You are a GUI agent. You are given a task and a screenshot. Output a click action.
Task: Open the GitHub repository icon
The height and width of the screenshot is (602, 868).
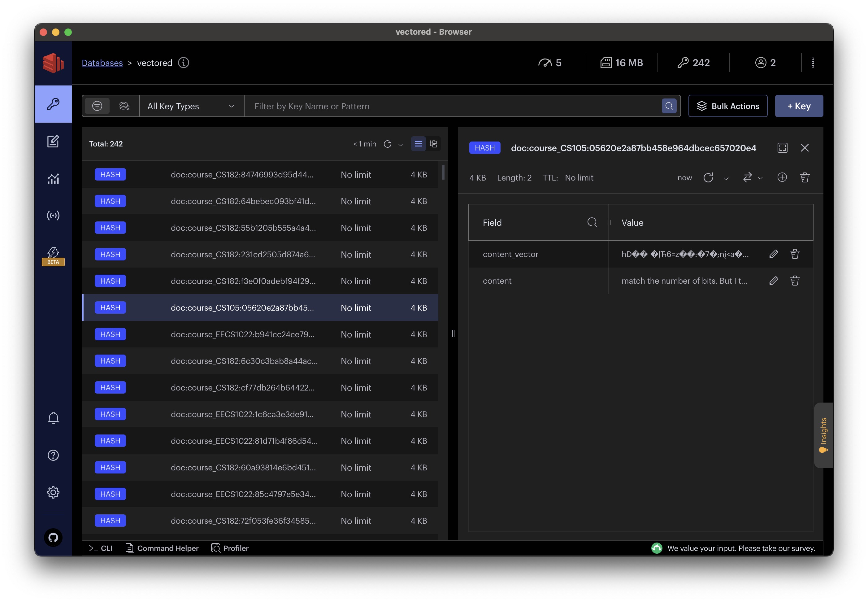(x=53, y=537)
